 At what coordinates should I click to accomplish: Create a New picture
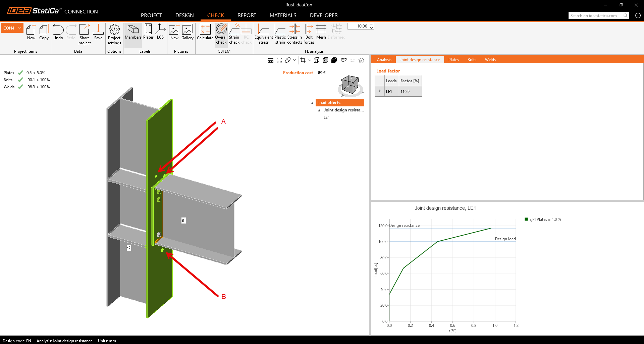coord(174,32)
